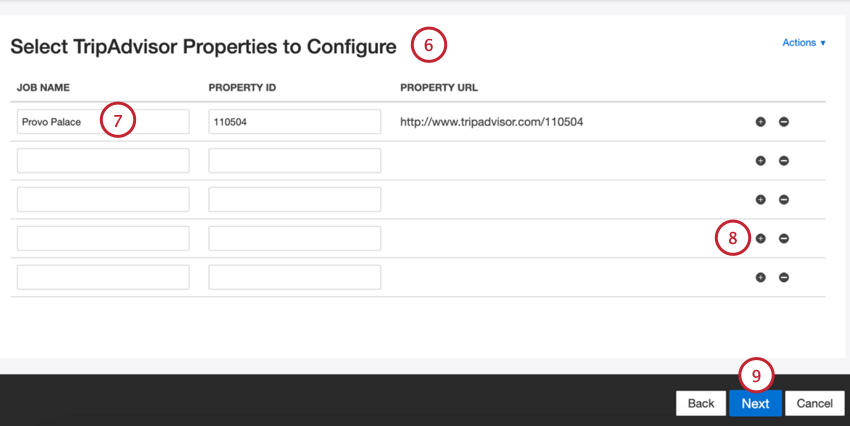Focus the Property ID field containing 110504
Screen dimensions: 850x426
(x=294, y=122)
